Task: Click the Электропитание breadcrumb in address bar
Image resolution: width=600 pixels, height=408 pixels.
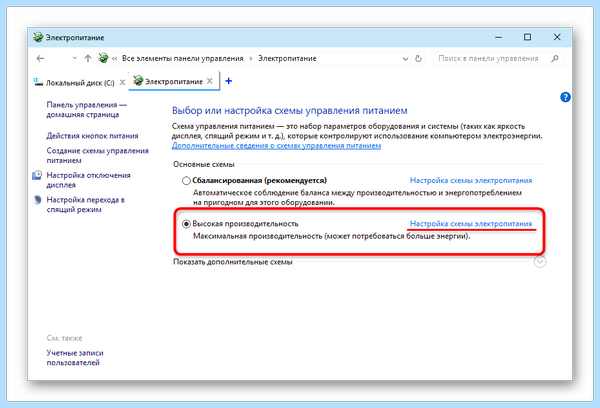Action: (x=287, y=59)
